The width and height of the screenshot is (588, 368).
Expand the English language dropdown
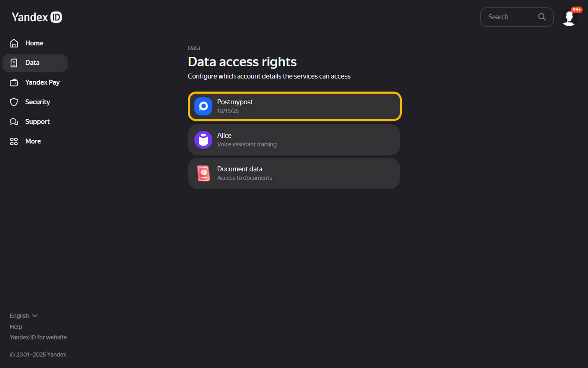coord(24,316)
